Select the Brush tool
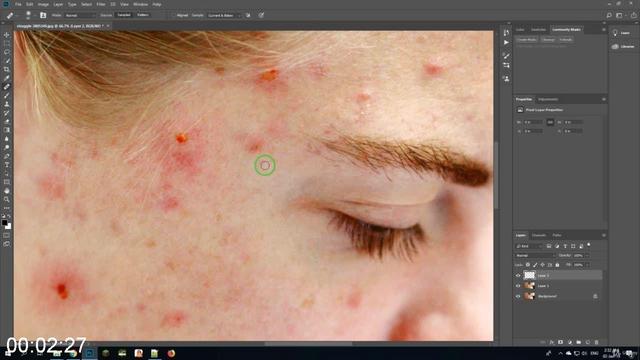640x360 pixels. tap(7, 96)
